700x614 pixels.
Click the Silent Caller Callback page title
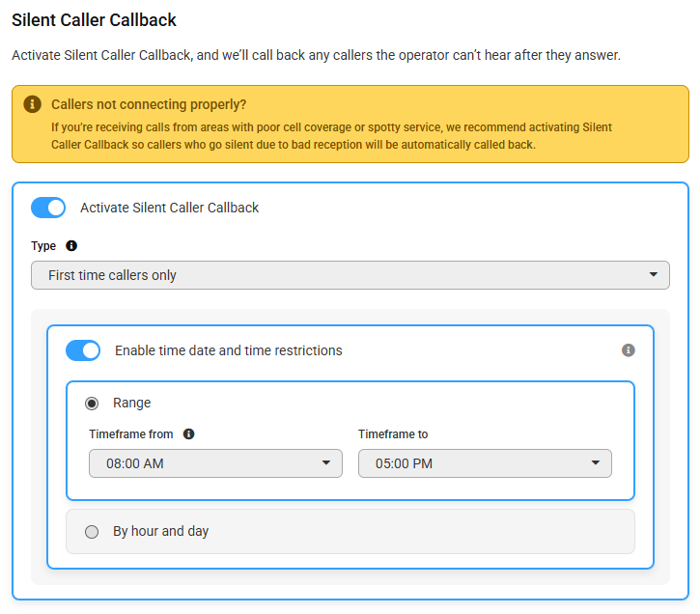95,20
